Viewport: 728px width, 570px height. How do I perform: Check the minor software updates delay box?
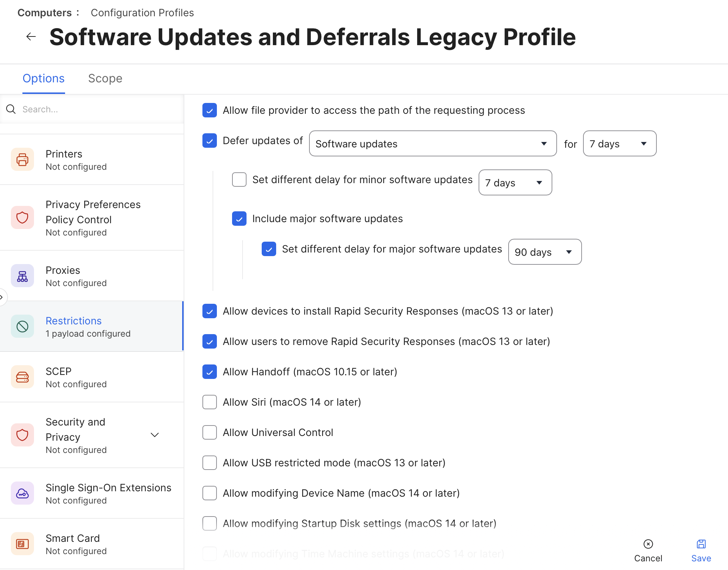(239, 180)
